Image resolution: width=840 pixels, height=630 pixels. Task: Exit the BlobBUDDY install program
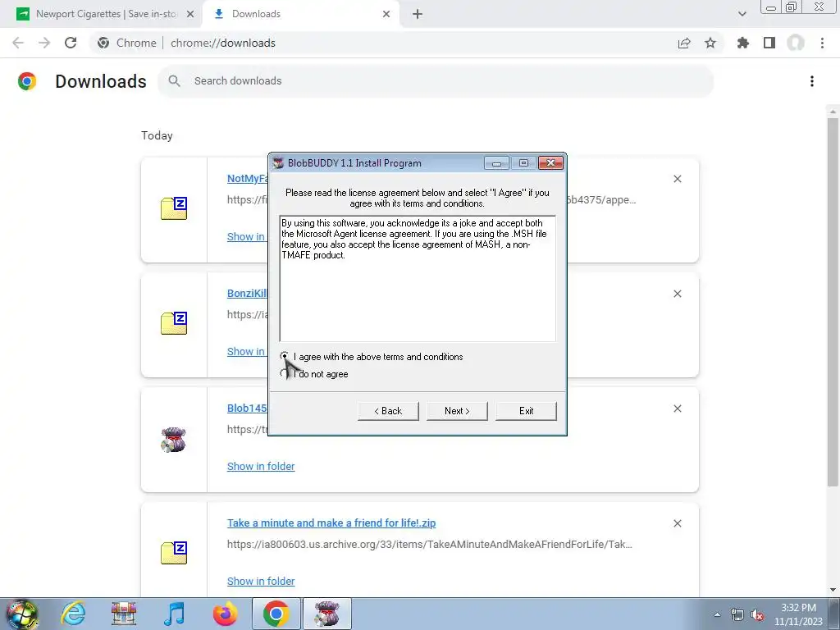pyautogui.click(x=526, y=411)
